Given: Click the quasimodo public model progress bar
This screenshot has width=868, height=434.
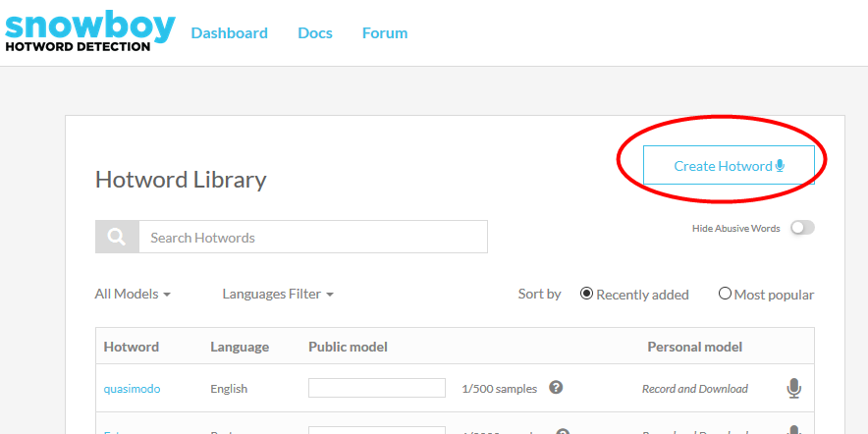Looking at the screenshot, I should pyautogui.click(x=377, y=388).
